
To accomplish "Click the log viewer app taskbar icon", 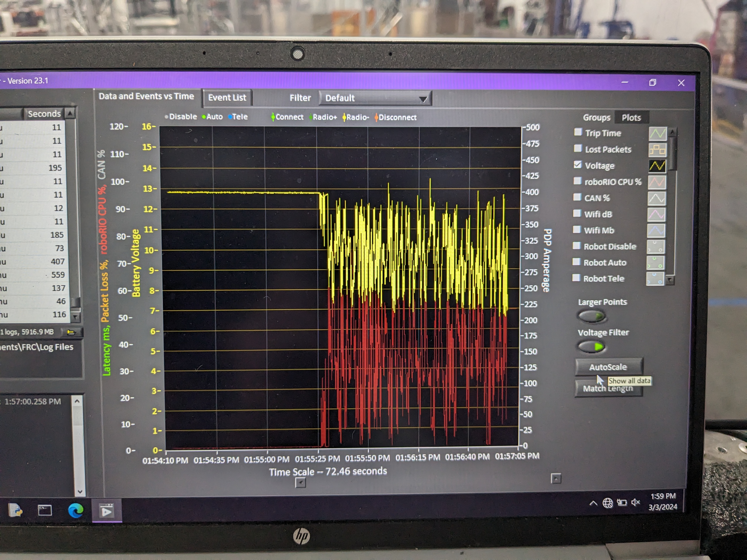I will click(x=107, y=511).
